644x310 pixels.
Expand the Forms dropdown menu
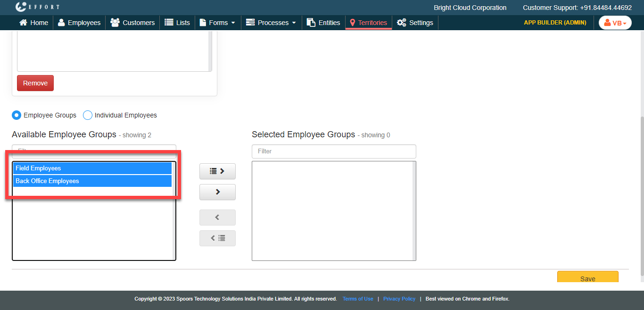pyautogui.click(x=218, y=23)
